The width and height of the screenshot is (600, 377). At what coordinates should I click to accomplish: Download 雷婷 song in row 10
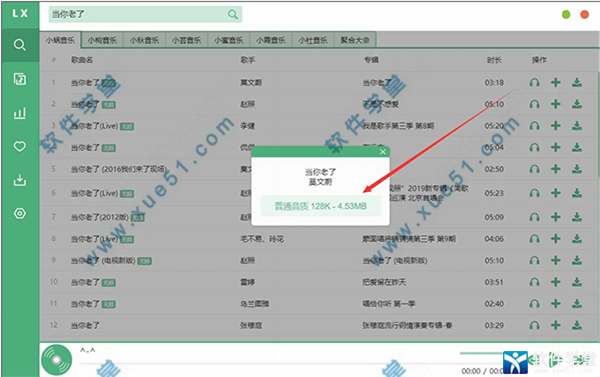click(577, 282)
